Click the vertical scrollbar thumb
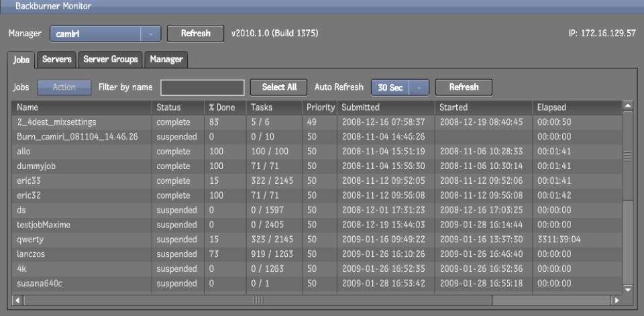Image resolution: width=644 pixels, height=316 pixels. point(628,156)
